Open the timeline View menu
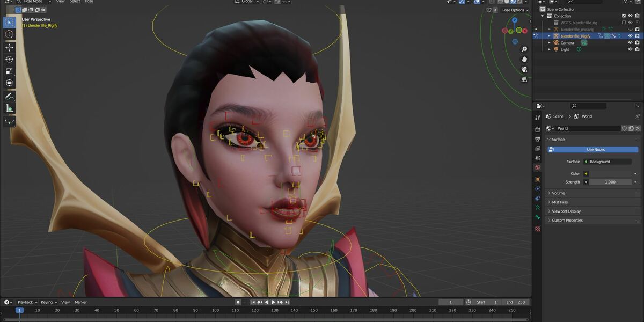The height and width of the screenshot is (322, 644). (x=65, y=302)
